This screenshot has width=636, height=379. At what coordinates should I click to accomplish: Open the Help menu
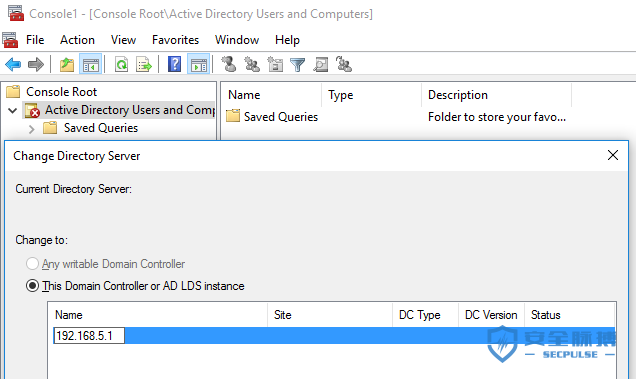(x=287, y=40)
